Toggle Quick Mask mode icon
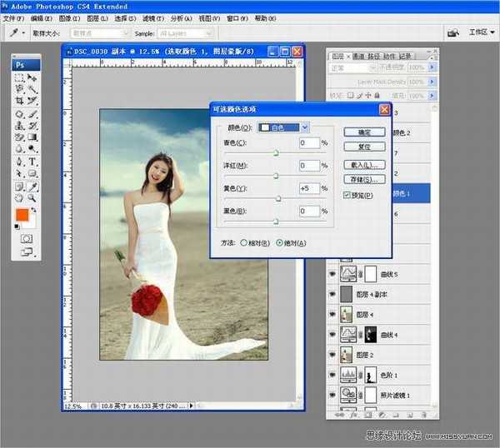500x448 pixels. click(x=26, y=237)
